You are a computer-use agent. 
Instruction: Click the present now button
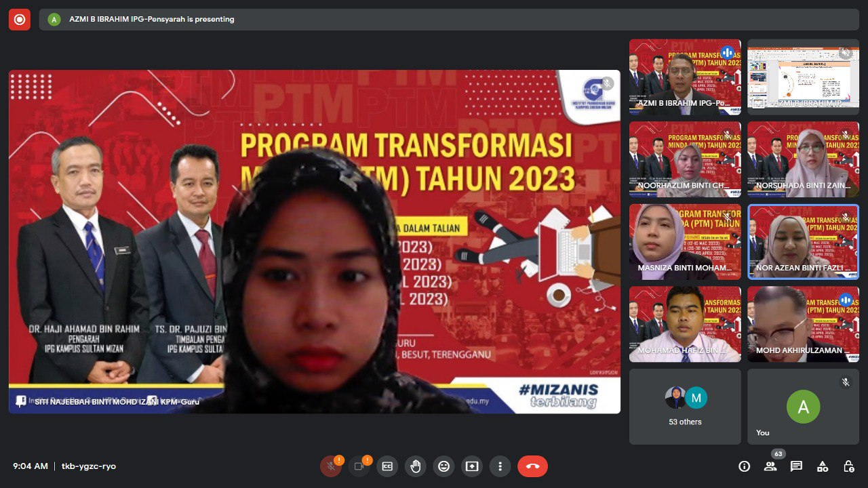pos(472,466)
